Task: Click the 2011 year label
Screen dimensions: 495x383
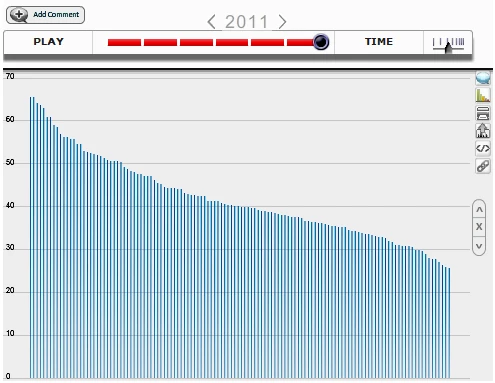Action: 246,22
